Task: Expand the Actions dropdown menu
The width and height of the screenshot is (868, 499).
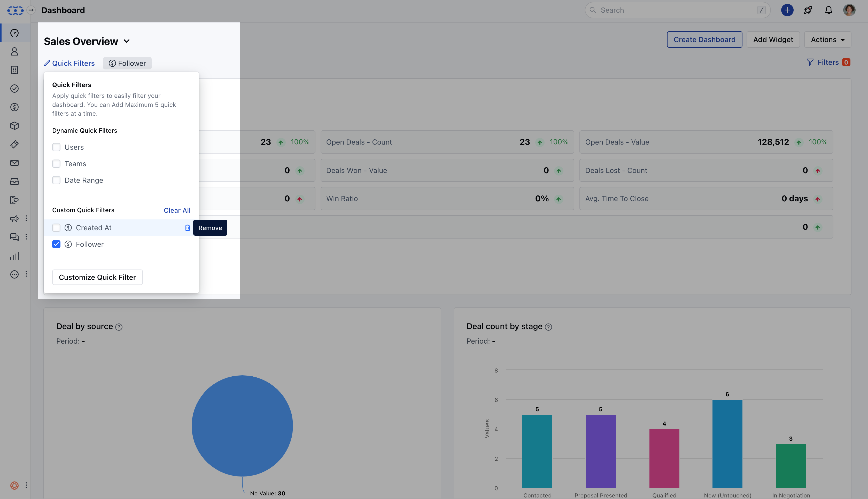Action: [x=827, y=39]
